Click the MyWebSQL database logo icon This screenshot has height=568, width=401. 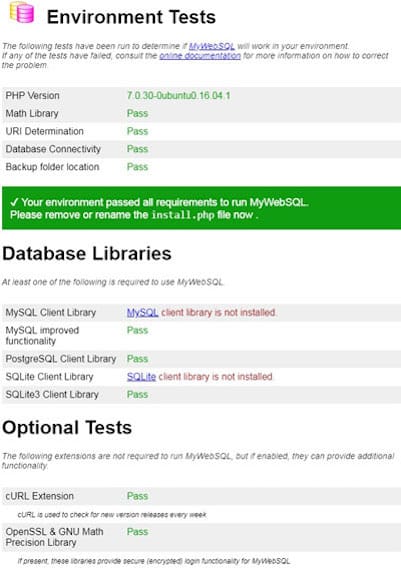[x=22, y=12]
